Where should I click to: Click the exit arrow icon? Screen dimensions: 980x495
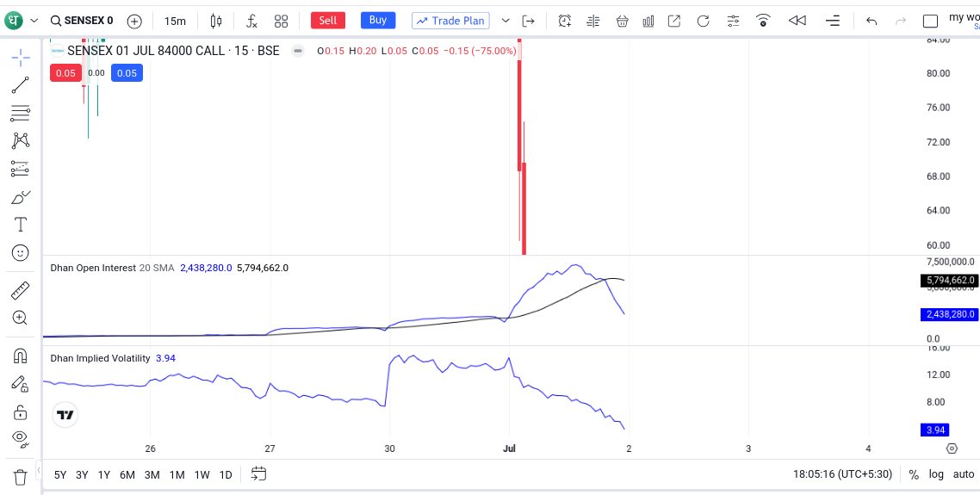(x=529, y=22)
